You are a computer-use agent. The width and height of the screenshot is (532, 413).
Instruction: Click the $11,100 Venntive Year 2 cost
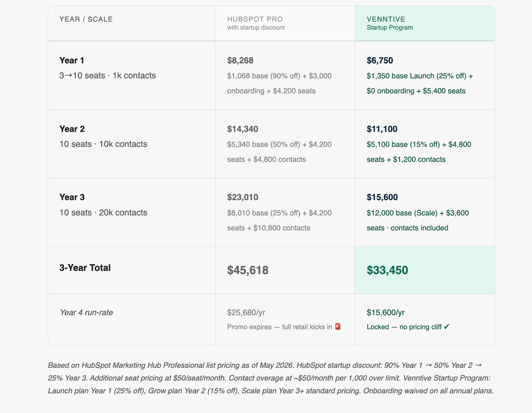[x=382, y=129]
